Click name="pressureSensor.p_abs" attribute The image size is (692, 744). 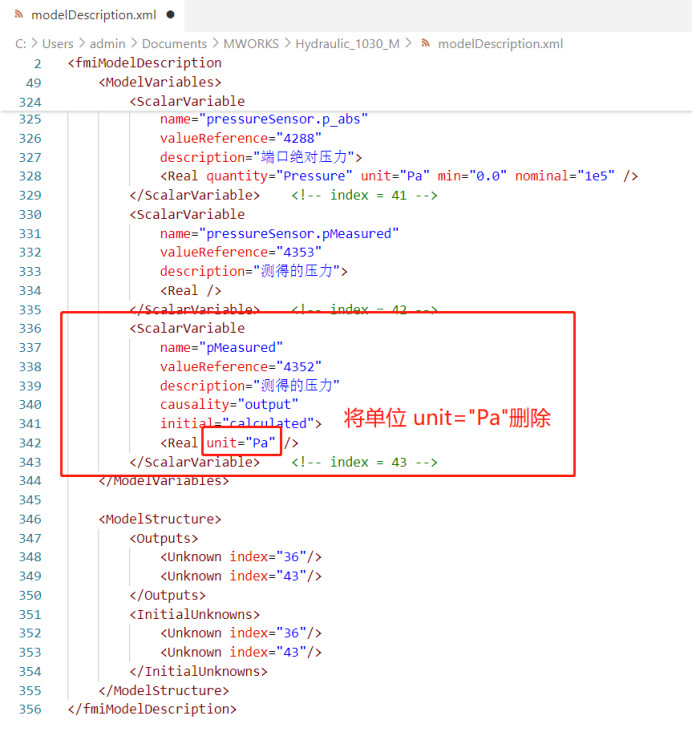point(264,119)
